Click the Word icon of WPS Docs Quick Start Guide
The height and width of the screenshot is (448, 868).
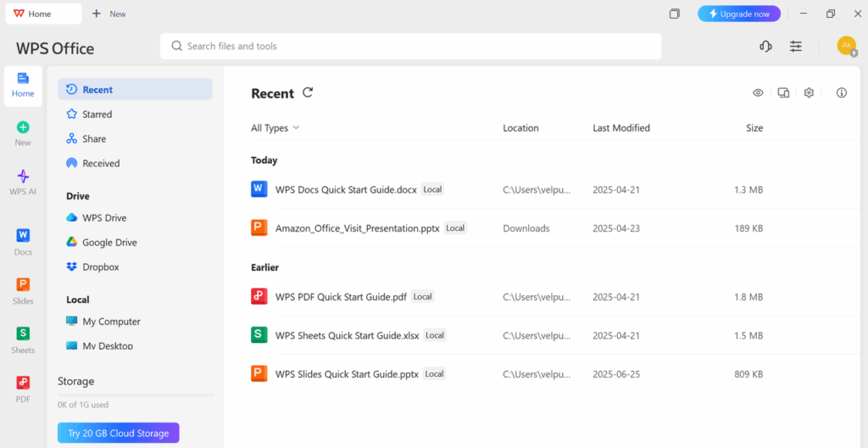point(259,189)
